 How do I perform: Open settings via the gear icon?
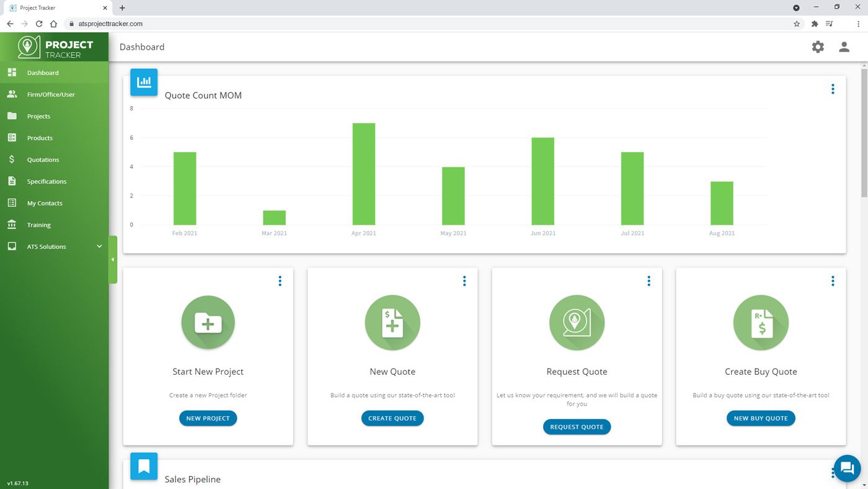click(818, 47)
